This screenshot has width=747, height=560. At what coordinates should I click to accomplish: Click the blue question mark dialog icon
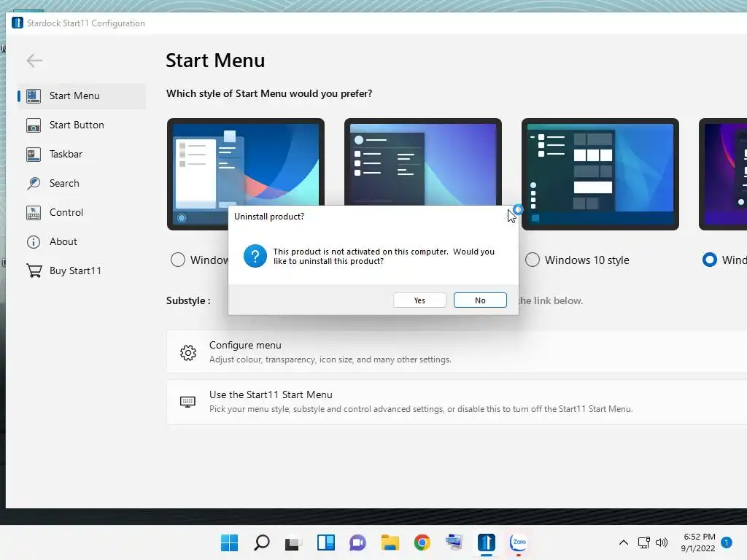click(255, 256)
